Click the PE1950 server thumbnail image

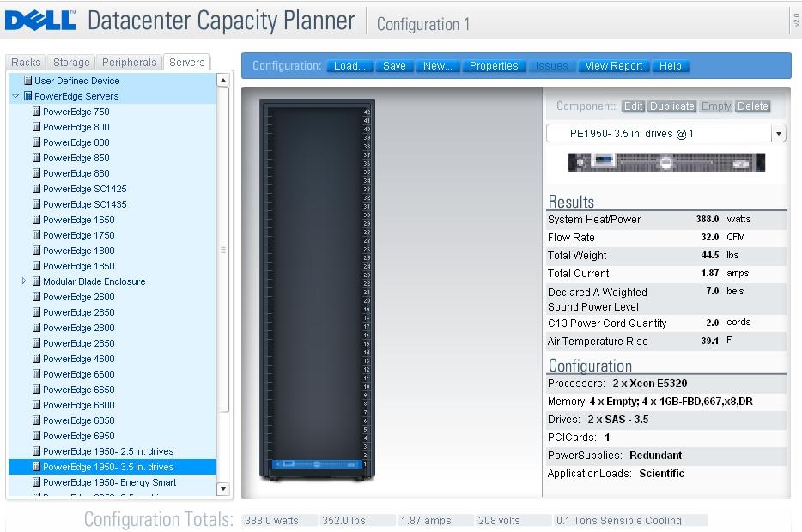coord(666,162)
